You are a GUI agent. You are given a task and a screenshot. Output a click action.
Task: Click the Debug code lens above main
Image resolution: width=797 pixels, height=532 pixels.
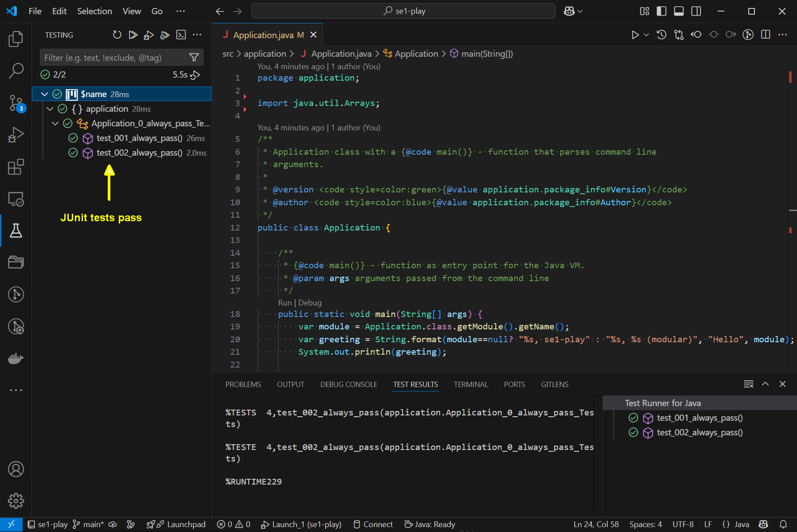click(310, 303)
